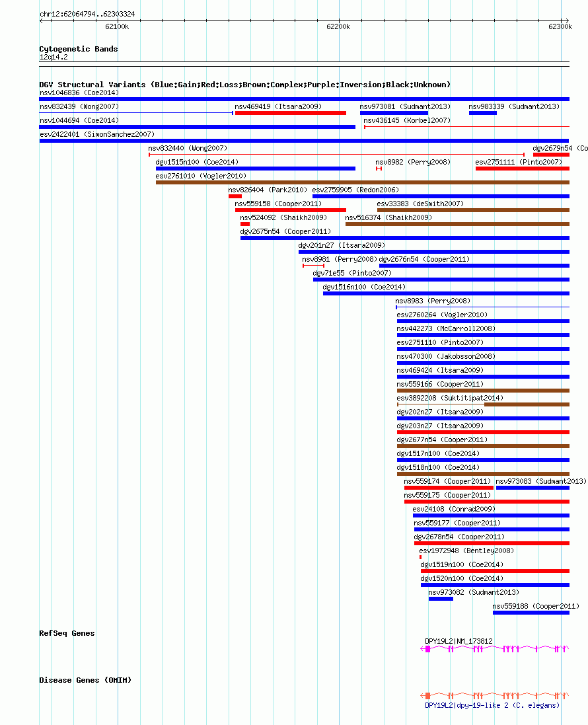
Task: Select nsv973083 (Sudmant2013) variant label
Action: pyautogui.click(x=541, y=481)
